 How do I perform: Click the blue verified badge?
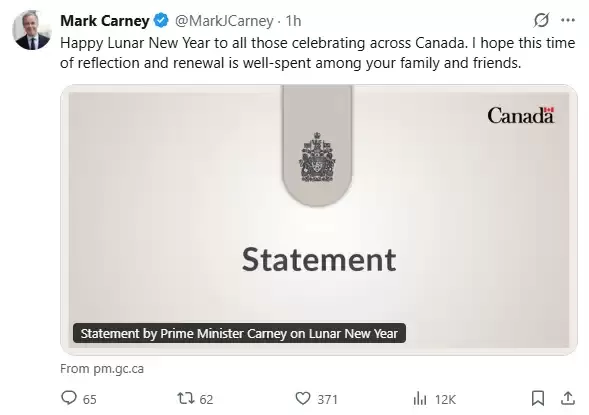[162, 20]
